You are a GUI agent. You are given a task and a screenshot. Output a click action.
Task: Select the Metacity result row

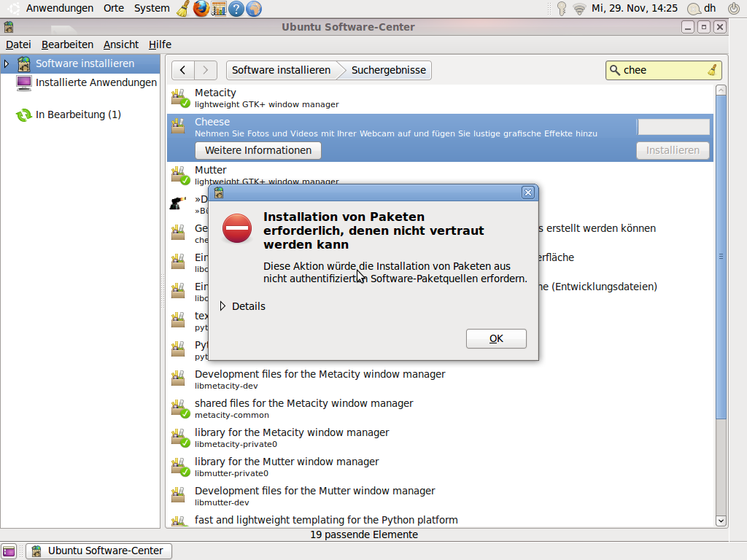tap(440, 98)
